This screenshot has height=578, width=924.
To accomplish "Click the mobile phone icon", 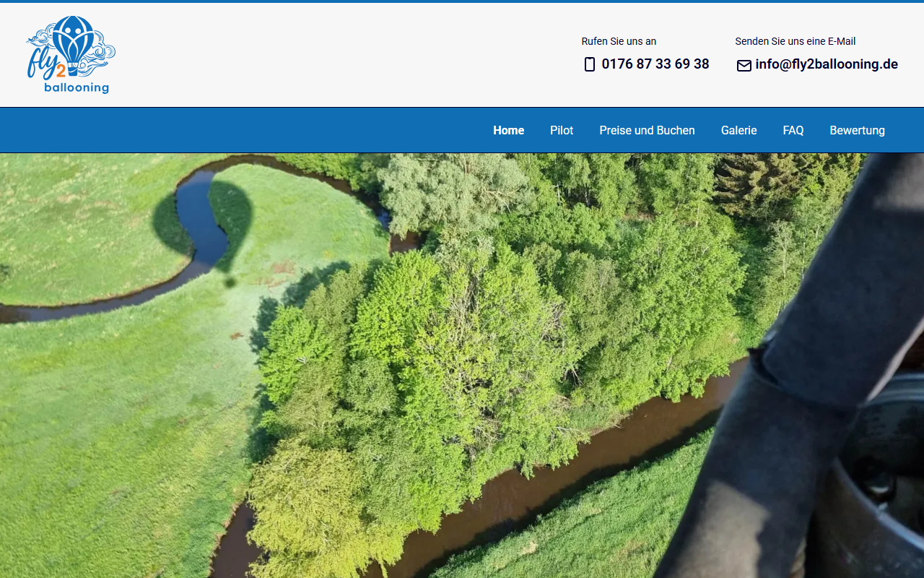I will click(590, 64).
